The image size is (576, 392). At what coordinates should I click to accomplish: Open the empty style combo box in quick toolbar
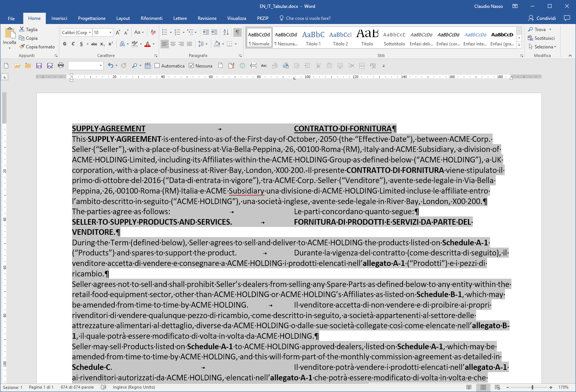(x=86, y=66)
